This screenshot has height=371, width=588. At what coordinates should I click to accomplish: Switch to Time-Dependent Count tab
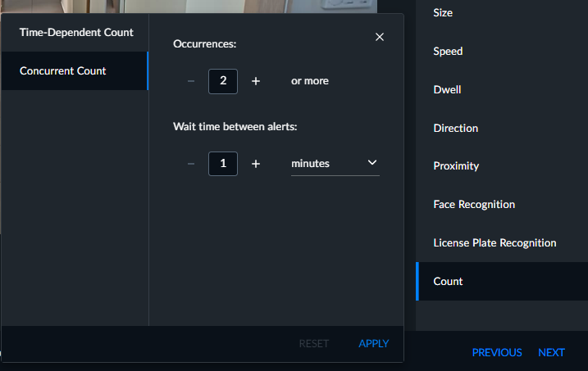(75, 33)
